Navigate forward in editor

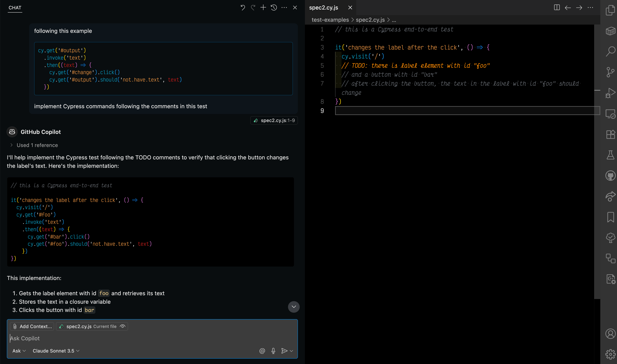point(579,8)
